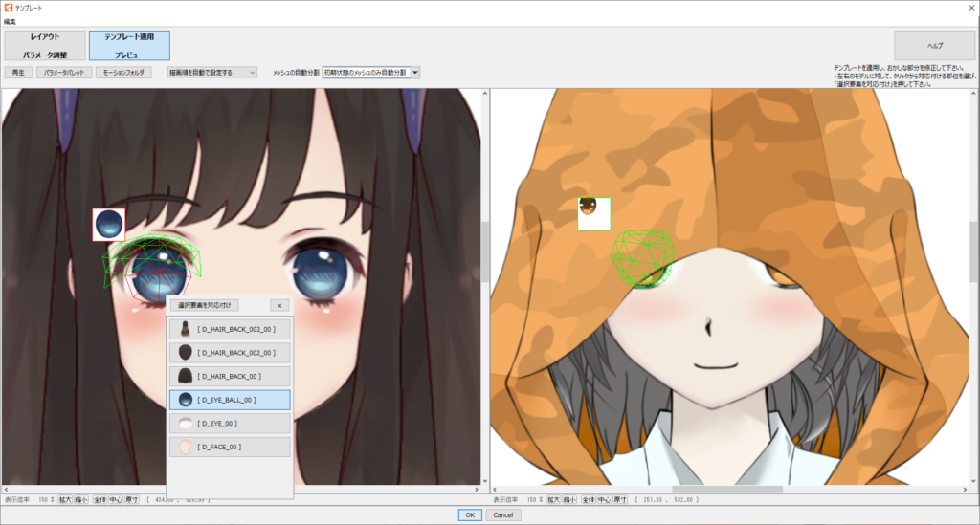980x525 pixels.
Task: Click the 再生 play button
Action: pyautogui.click(x=18, y=73)
